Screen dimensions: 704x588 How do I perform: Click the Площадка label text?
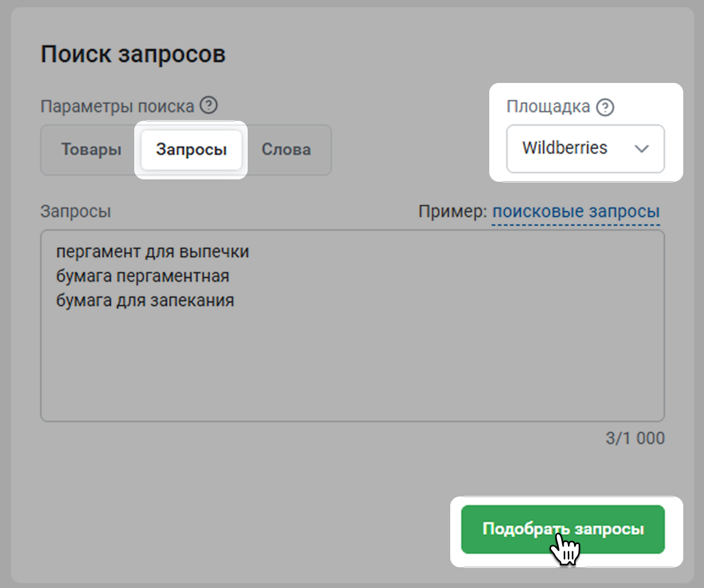tap(548, 107)
